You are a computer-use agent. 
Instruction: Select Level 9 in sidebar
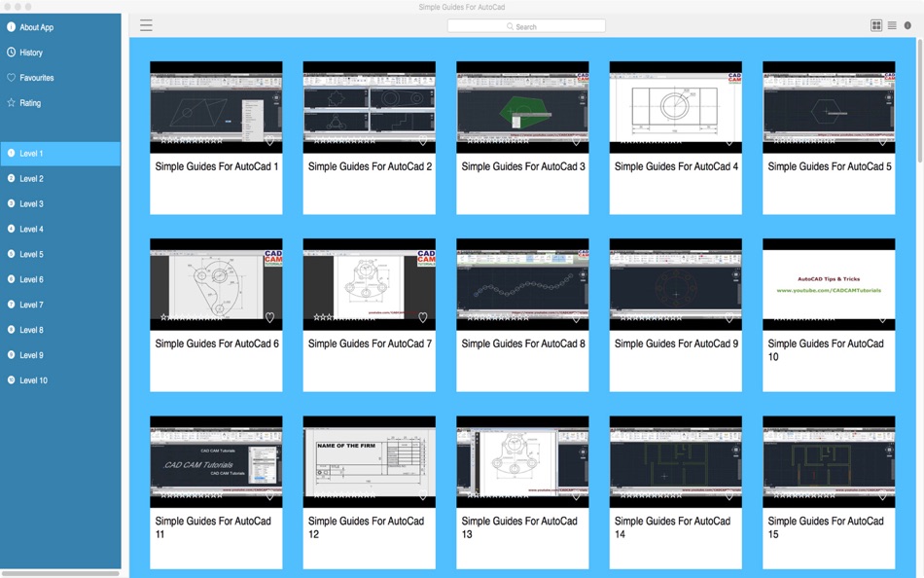pyautogui.click(x=60, y=355)
